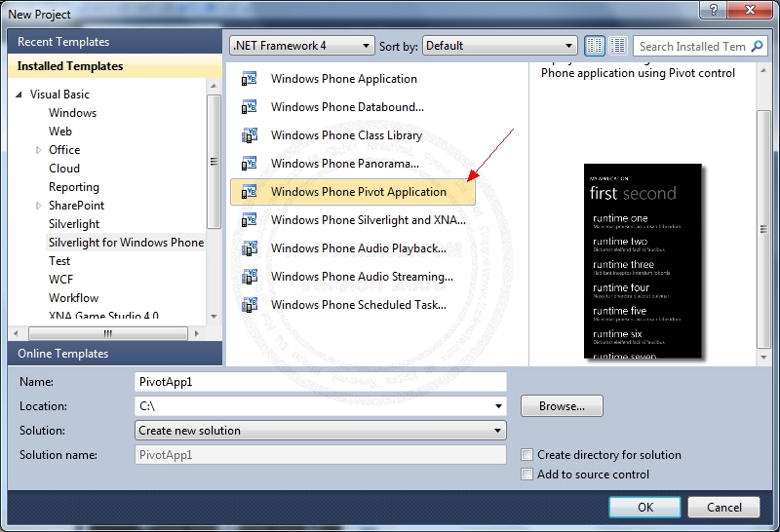Screen dimensions: 780x532
Task: Click the Windows Phone Databound template icon
Action: point(249,107)
